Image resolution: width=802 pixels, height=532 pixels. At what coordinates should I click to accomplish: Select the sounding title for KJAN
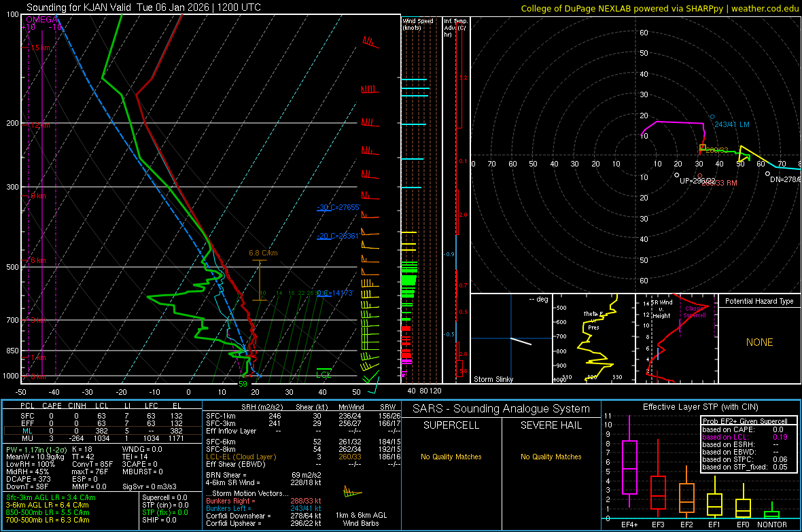tap(143, 7)
